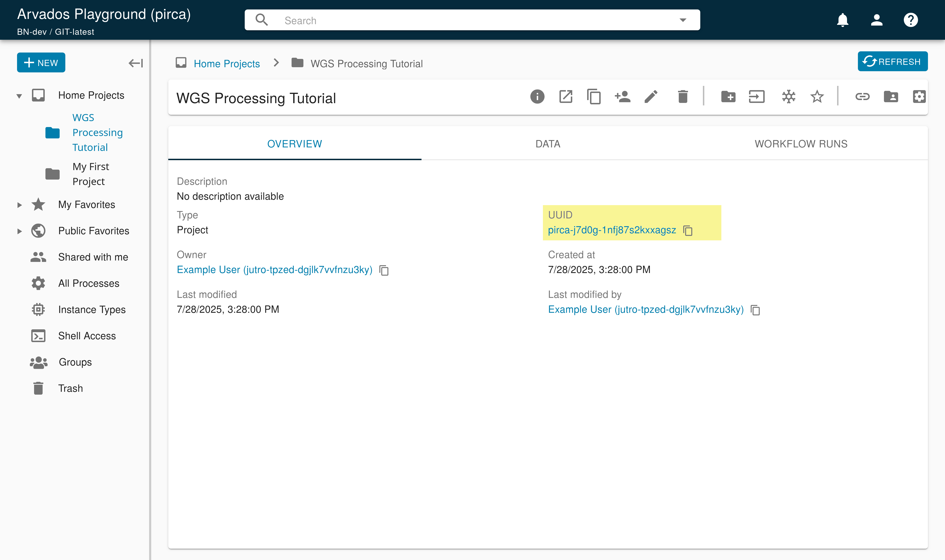The height and width of the screenshot is (560, 945).
Task: Click the share project person-add icon
Action: [622, 97]
